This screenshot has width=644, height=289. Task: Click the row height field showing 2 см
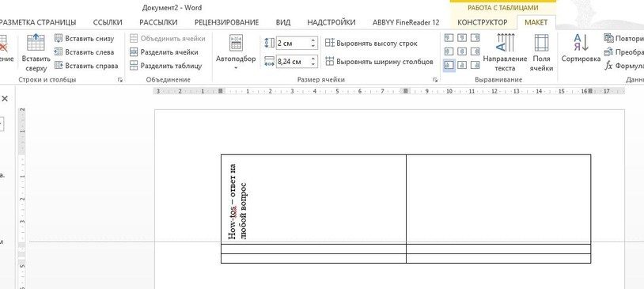coord(292,43)
